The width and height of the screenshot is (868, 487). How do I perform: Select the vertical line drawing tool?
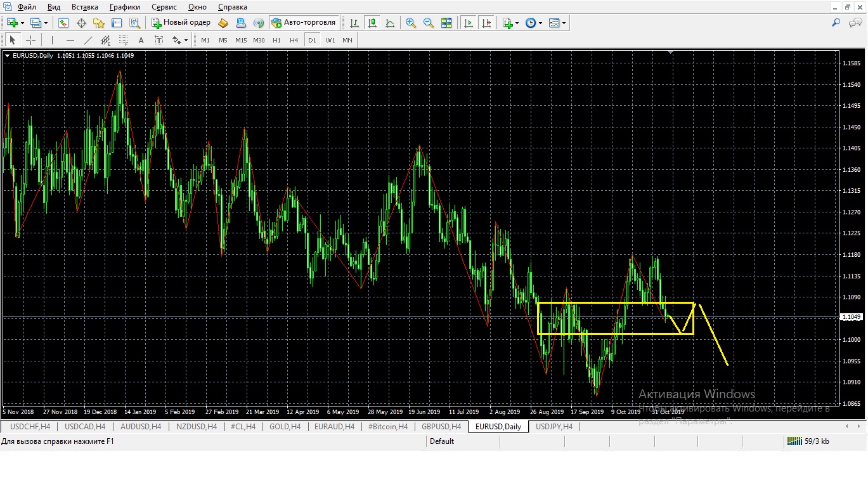53,40
